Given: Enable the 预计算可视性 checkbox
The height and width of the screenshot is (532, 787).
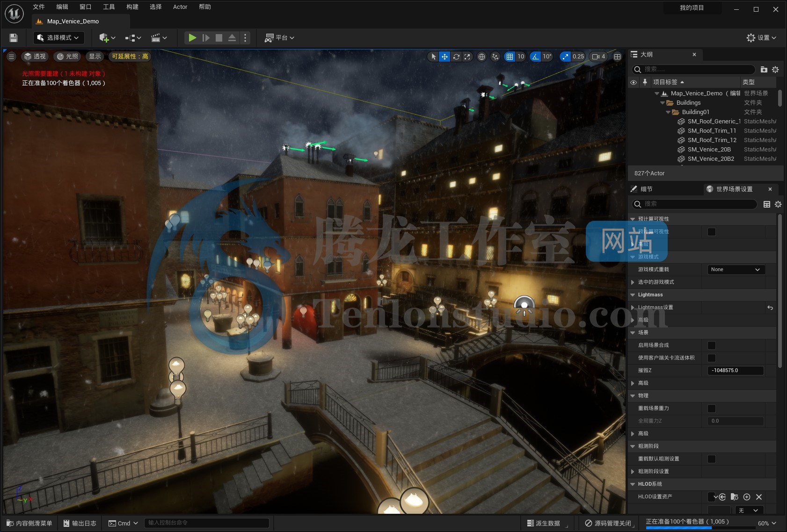Looking at the screenshot, I should (x=712, y=232).
